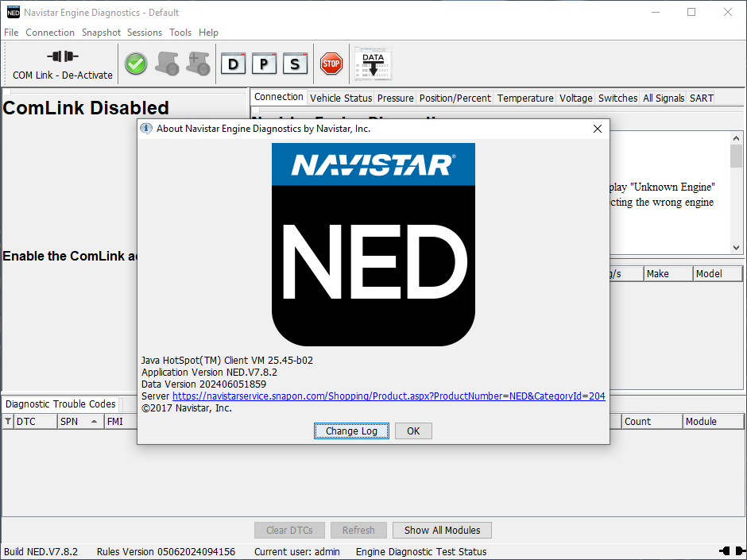747x560 pixels.
Task: Click Engine Diagnostic Test Status text
Action: 421,551
